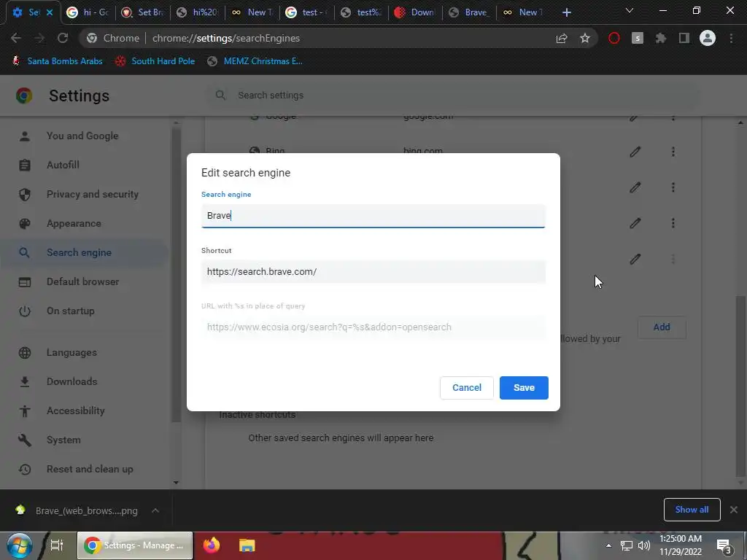This screenshot has height=560, width=747.
Task: Cancel the Edit search engine dialog
Action: tap(466, 388)
